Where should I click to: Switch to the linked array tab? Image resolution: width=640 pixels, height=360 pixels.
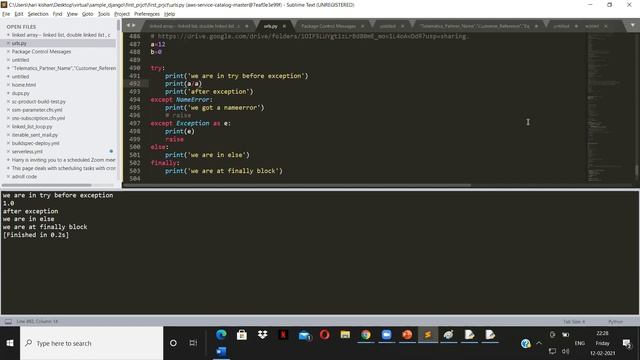click(x=195, y=26)
